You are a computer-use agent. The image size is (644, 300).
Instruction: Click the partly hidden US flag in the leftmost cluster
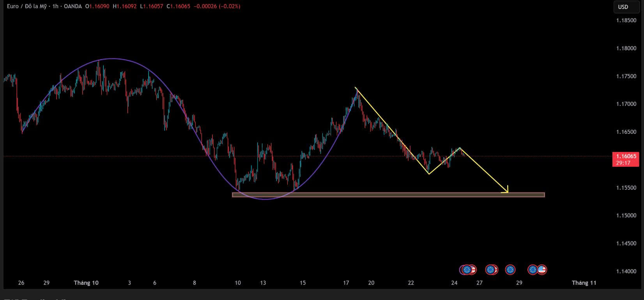click(x=473, y=270)
